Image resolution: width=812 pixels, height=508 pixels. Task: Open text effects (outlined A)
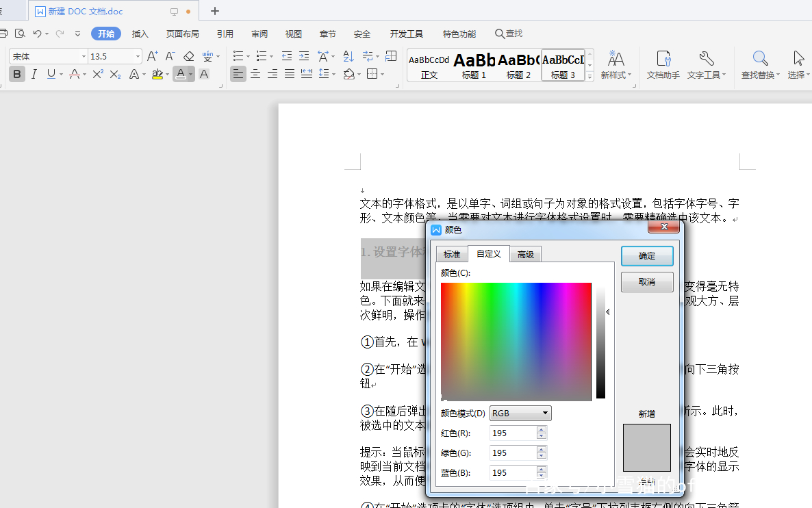click(134, 74)
